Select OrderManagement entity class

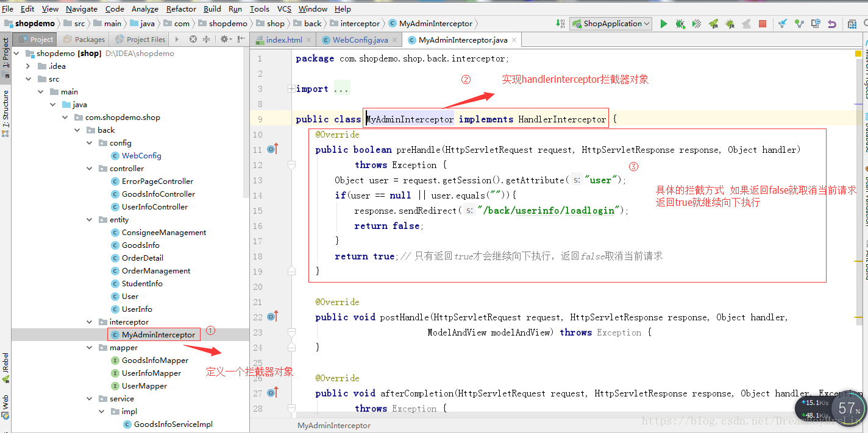point(156,270)
